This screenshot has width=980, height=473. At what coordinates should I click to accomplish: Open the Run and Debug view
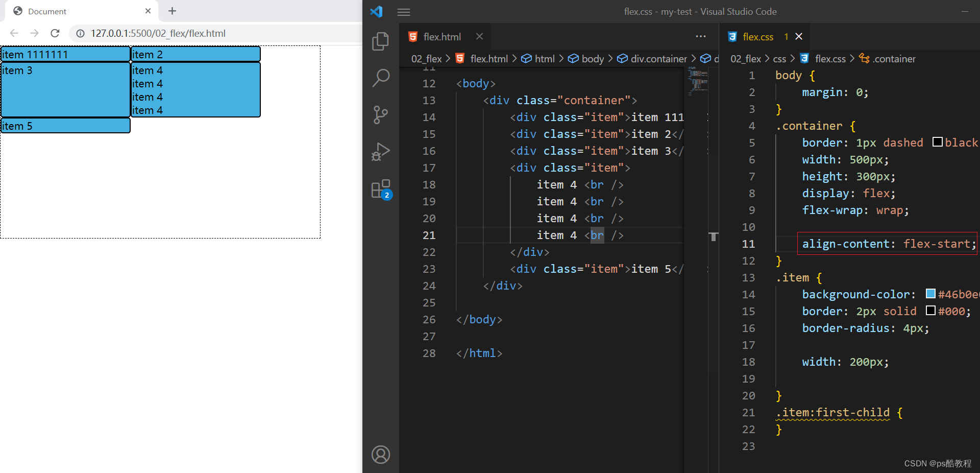[x=380, y=152]
